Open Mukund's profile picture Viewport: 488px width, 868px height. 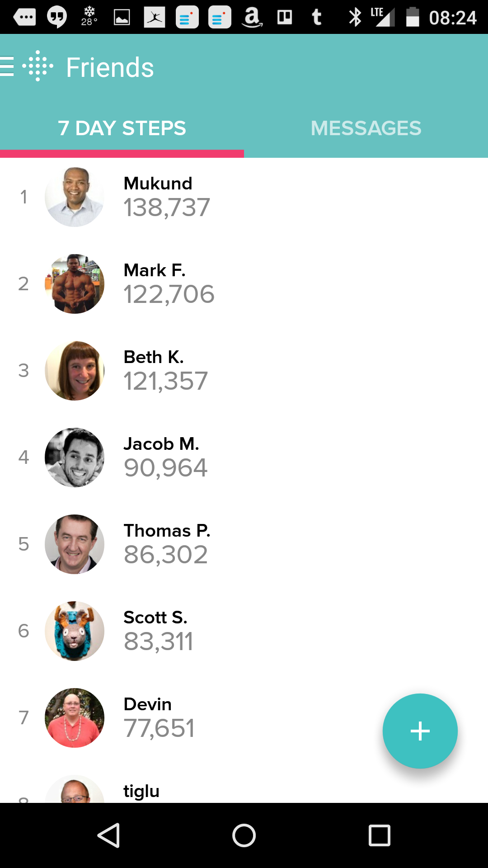75,197
